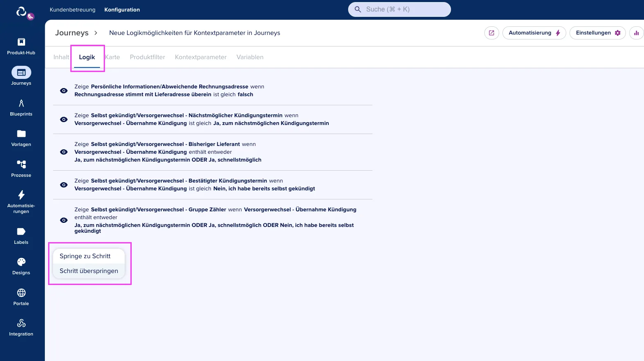Toggle eye for Gruppe Zähler rule
Viewport: 644px width, 361px height.
click(64, 220)
